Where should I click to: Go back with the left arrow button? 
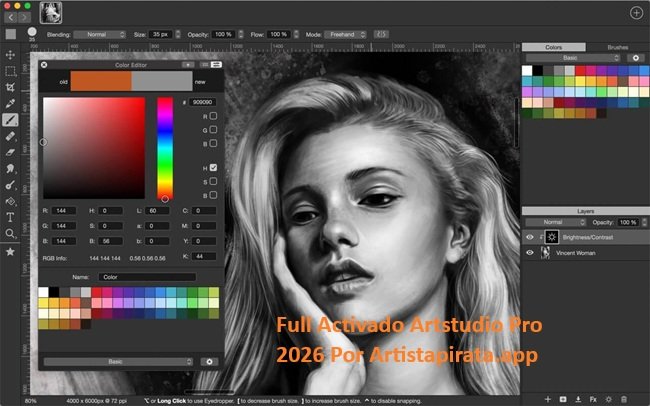tap(10, 17)
